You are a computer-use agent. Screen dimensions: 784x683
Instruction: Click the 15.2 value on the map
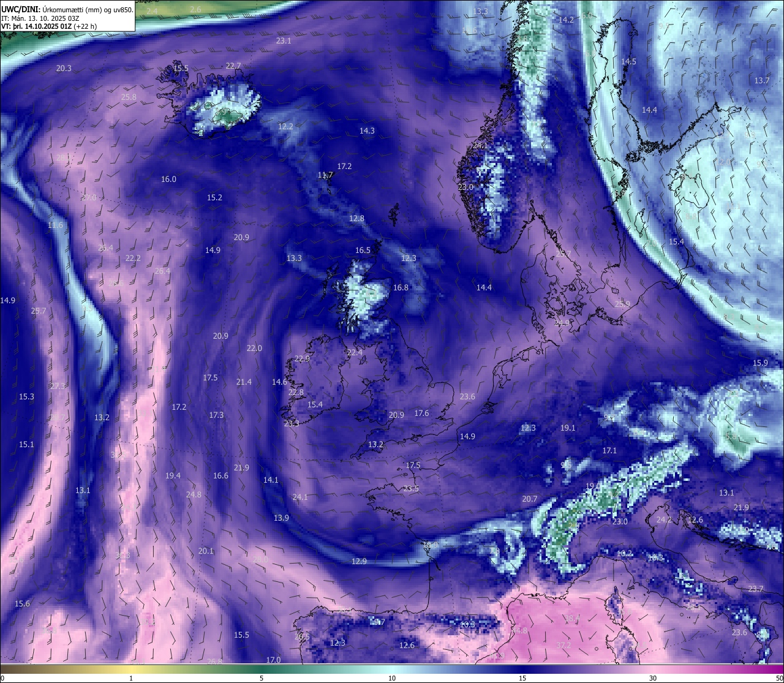pyautogui.click(x=214, y=197)
